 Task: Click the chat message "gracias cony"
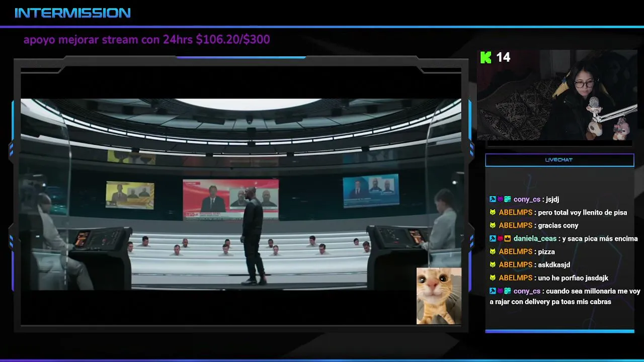[x=558, y=226]
